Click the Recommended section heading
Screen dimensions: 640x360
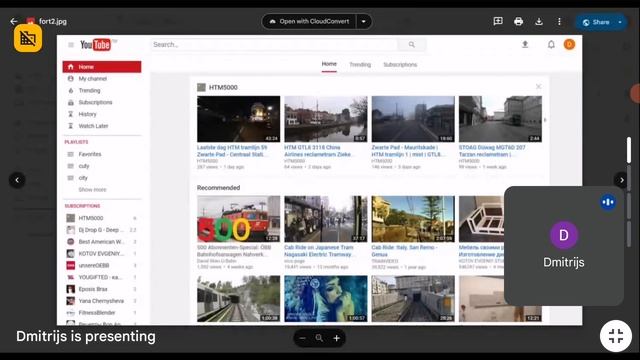click(x=218, y=188)
